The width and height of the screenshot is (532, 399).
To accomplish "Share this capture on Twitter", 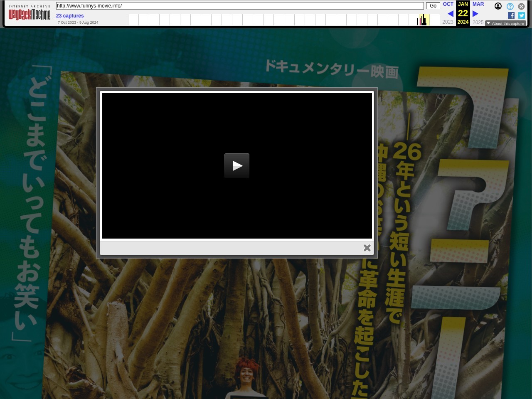I will 521,15.
